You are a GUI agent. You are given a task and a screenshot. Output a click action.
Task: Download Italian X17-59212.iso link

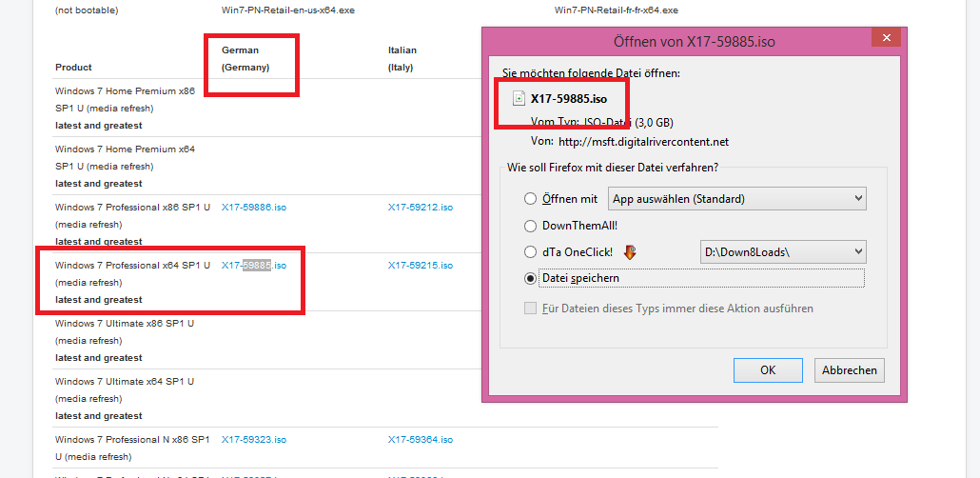(420, 207)
